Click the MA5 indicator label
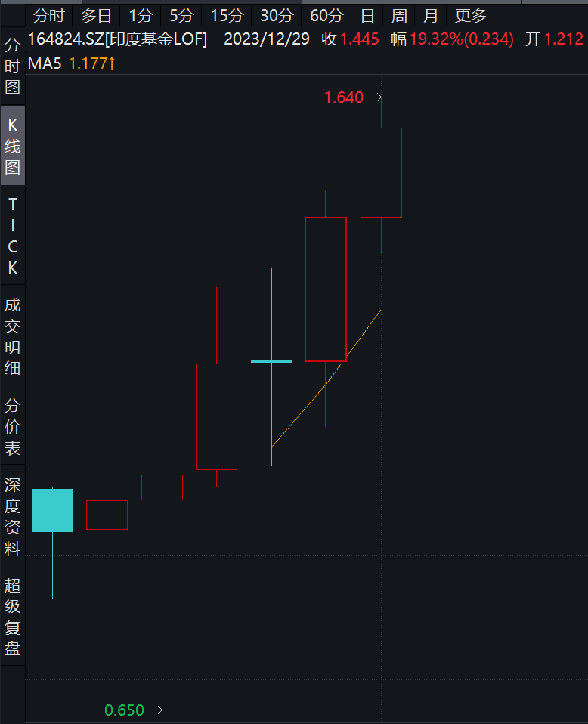 coord(45,63)
